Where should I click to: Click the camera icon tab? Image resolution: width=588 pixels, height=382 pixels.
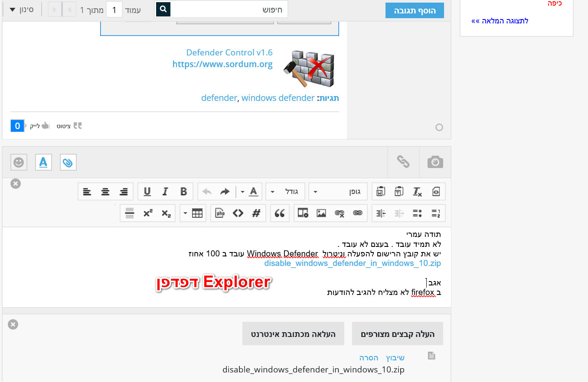[x=435, y=162]
